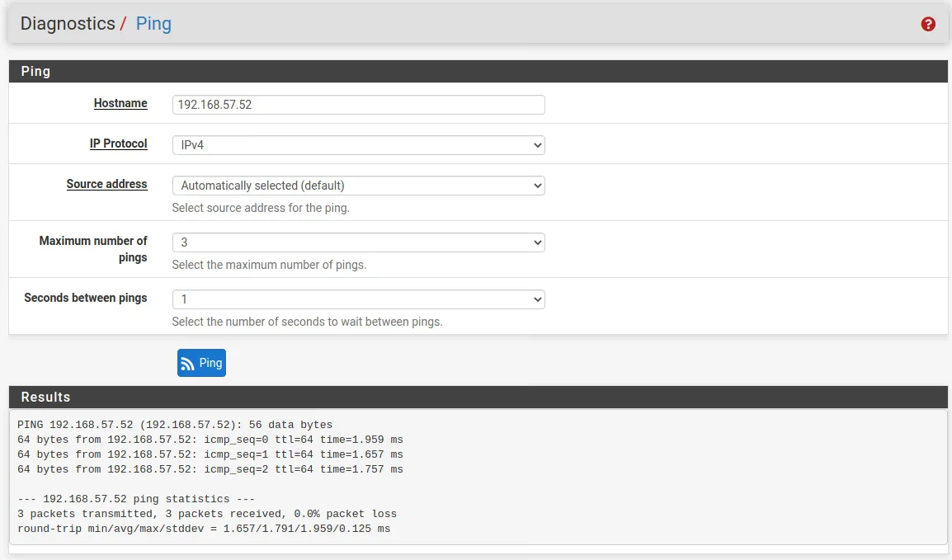Click the packet loss statistics line
This screenshot has width=952, height=560.
tap(206, 514)
